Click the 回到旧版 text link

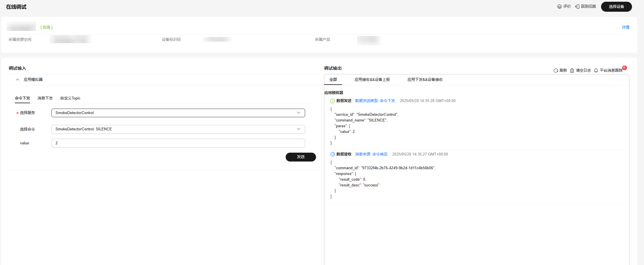click(588, 6)
